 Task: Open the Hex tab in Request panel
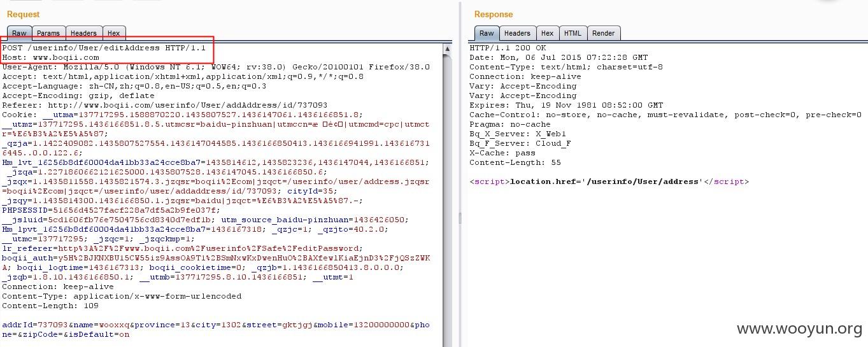tap(113, 33)
